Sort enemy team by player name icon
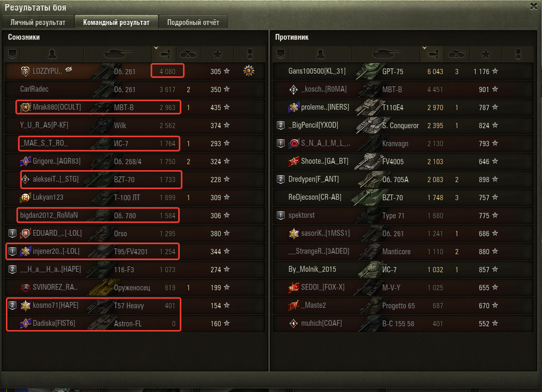 (320, 54)
